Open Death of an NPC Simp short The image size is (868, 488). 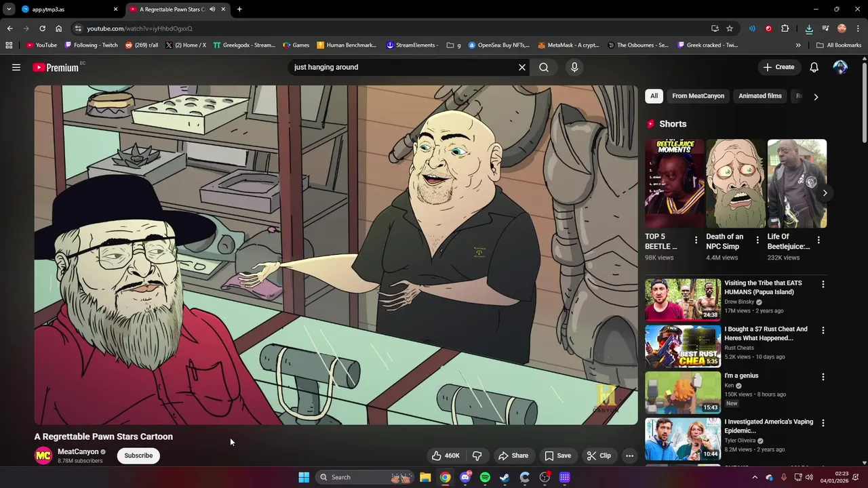tap(736, 184)
